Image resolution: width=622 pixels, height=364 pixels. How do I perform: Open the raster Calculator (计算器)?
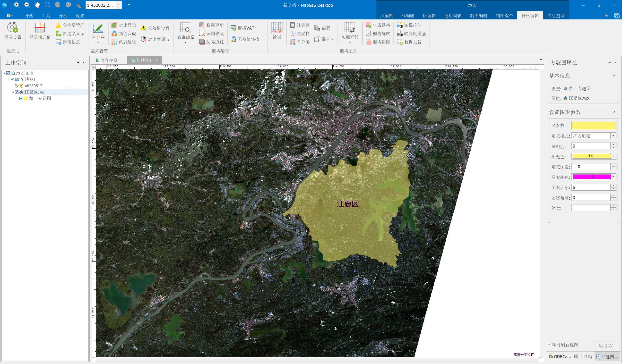pyautogui.click(x=300, y=25)
